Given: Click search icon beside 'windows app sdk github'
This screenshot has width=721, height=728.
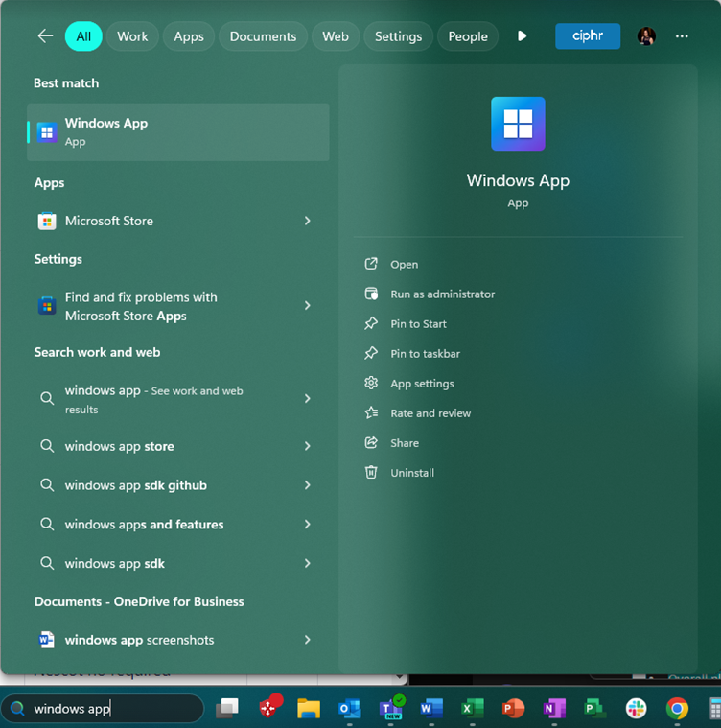Looking at the screenshot, I should click(x=47, y=485).
